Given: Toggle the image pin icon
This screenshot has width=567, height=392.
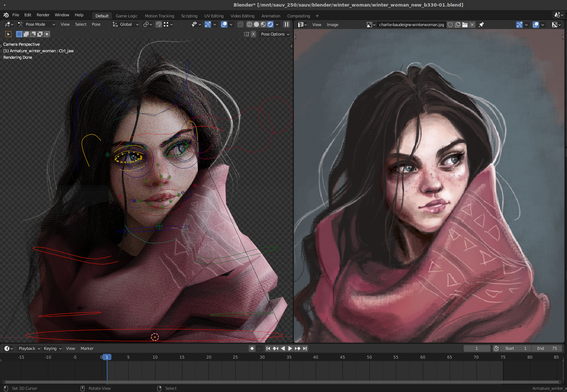Looking at the screenshot, I should [481, 25].
